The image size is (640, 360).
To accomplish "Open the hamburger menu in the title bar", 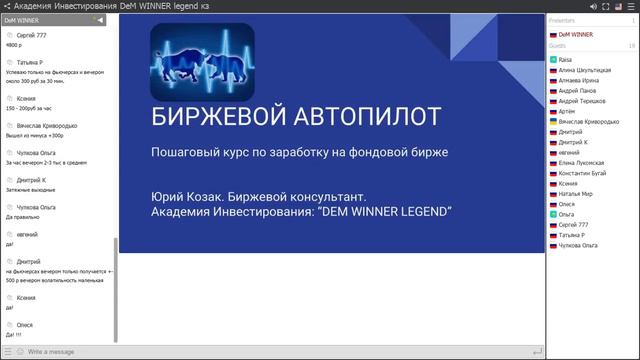I will pyautogui.click(x=631, y=7).
